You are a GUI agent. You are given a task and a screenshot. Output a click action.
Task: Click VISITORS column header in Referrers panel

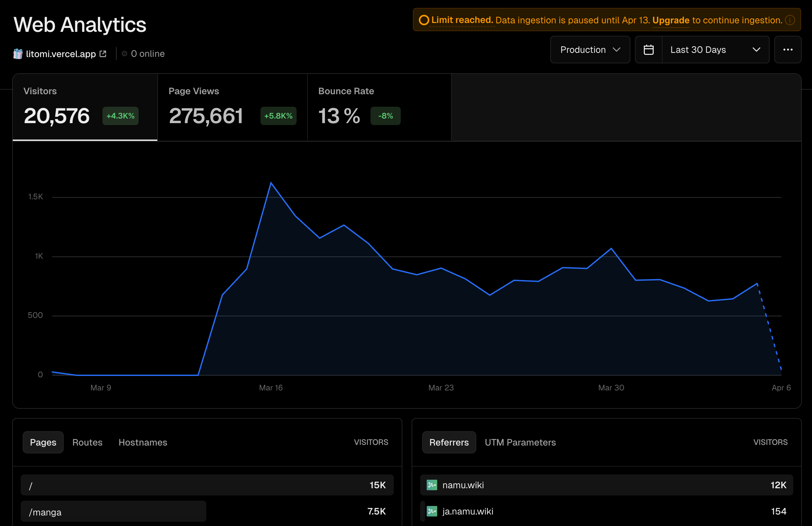tap(770, 442)
